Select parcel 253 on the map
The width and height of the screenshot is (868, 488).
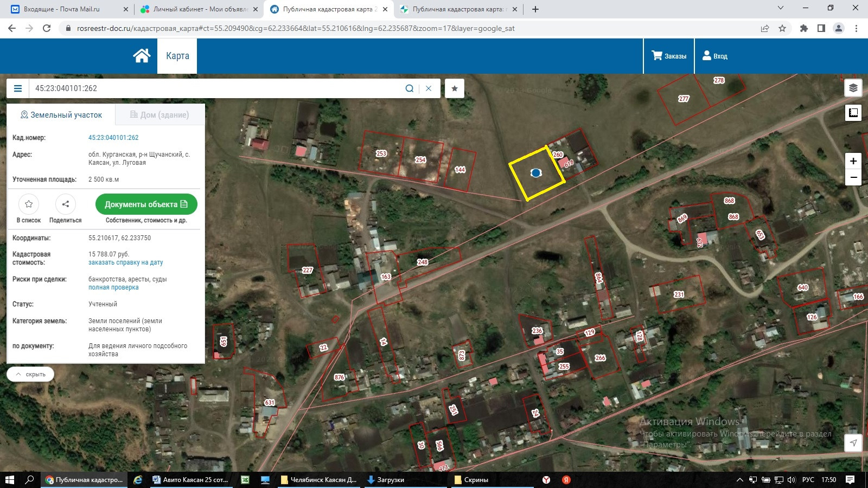(381, 153)
